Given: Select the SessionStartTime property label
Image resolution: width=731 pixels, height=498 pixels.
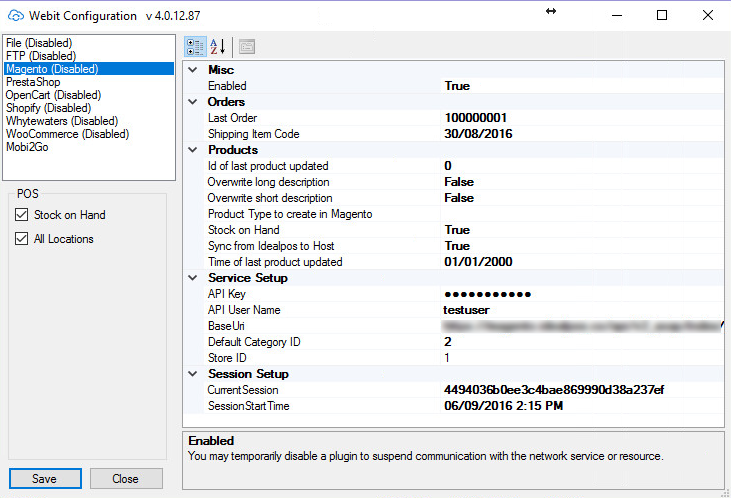Looking at the screenshot, I should [248, 406].
